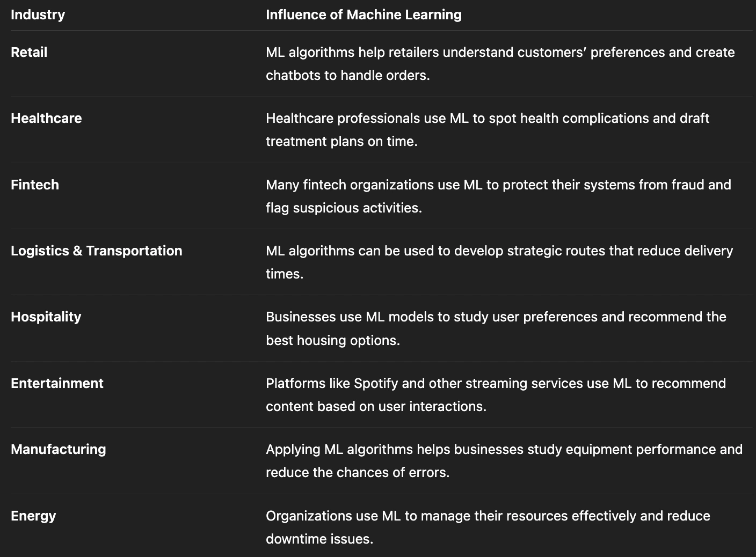The height and width of the screenshot is (557, 756).
Task: Click the Industry column header
Action: click(x=38, y=14)
